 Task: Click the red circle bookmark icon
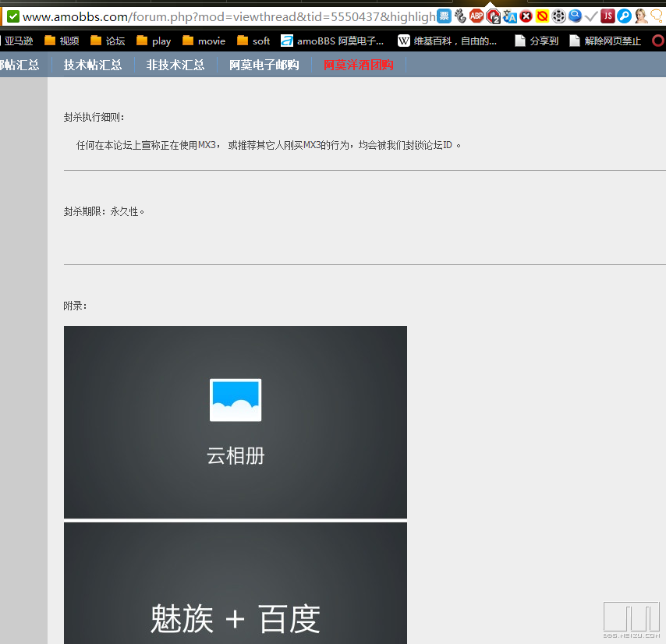tap(658, 41)
